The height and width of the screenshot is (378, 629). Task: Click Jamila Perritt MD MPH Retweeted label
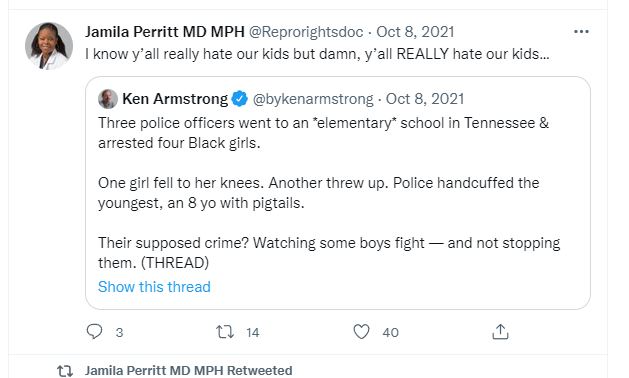189,370
